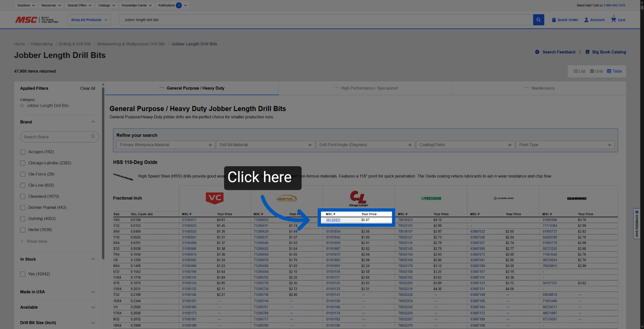
Task: Click plus icon on Point Type
Action: coord(609,145)
